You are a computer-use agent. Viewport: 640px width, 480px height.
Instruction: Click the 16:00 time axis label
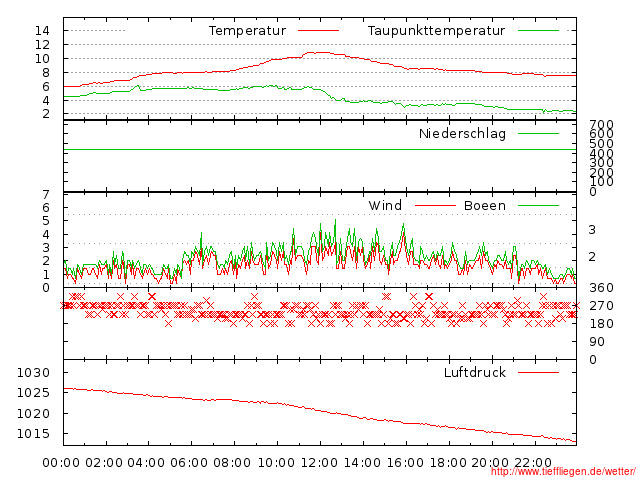(x=405, y=463)
